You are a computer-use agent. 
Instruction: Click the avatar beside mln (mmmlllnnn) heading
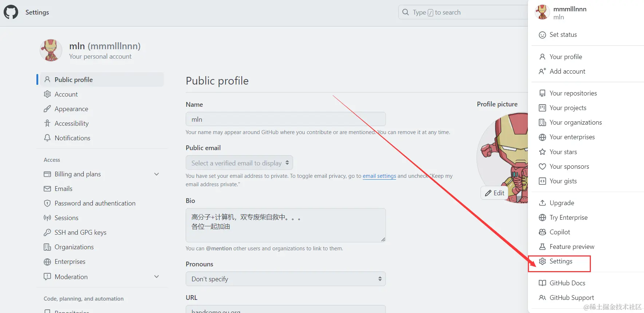pos(51,50)
